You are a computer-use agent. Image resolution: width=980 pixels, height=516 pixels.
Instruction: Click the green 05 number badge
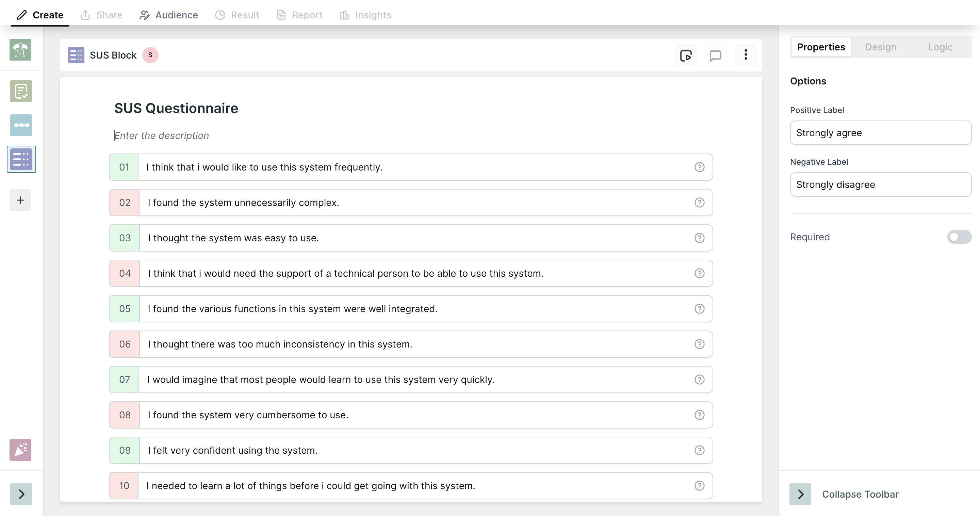[125, 309]
